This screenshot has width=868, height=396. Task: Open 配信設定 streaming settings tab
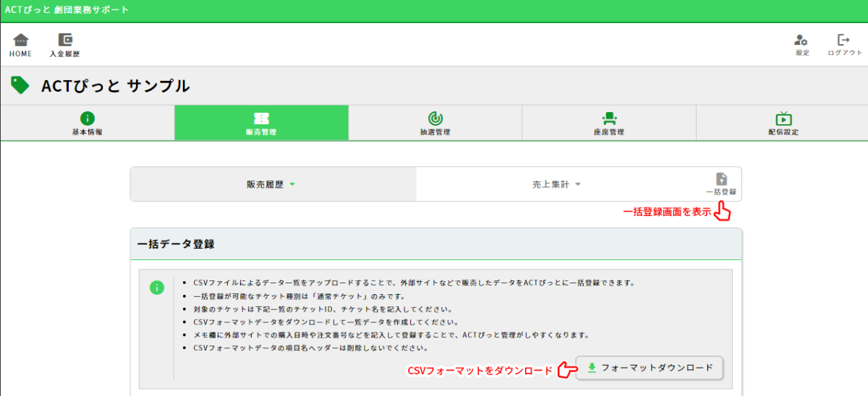point(783,123)
